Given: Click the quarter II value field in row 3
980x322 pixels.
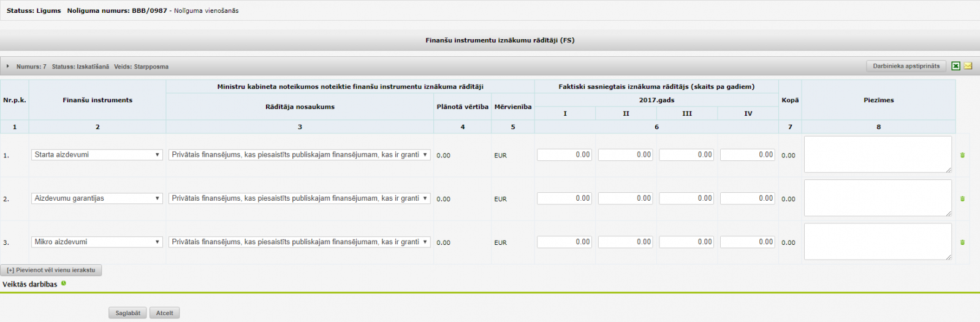Looking at the screenshot, I should [625, 242].
